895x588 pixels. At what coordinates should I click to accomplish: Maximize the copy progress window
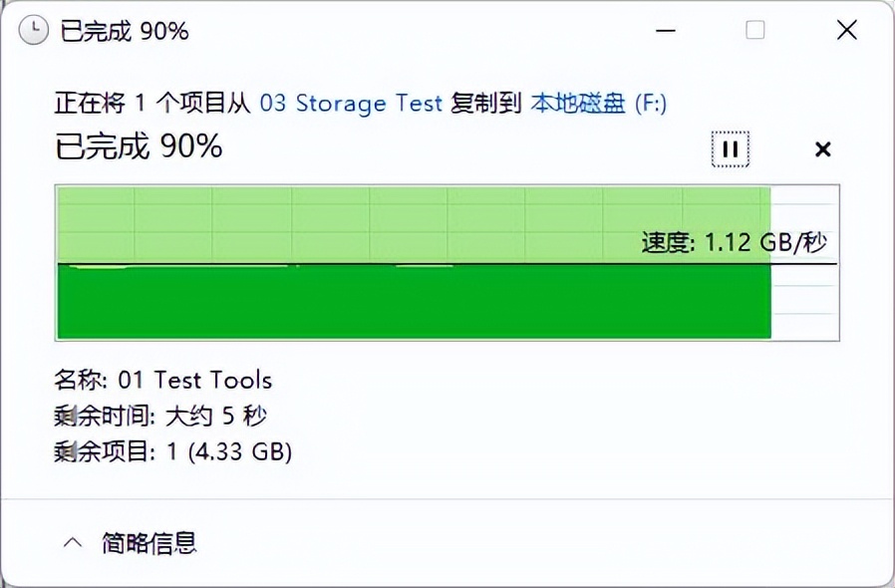[755, 31]
